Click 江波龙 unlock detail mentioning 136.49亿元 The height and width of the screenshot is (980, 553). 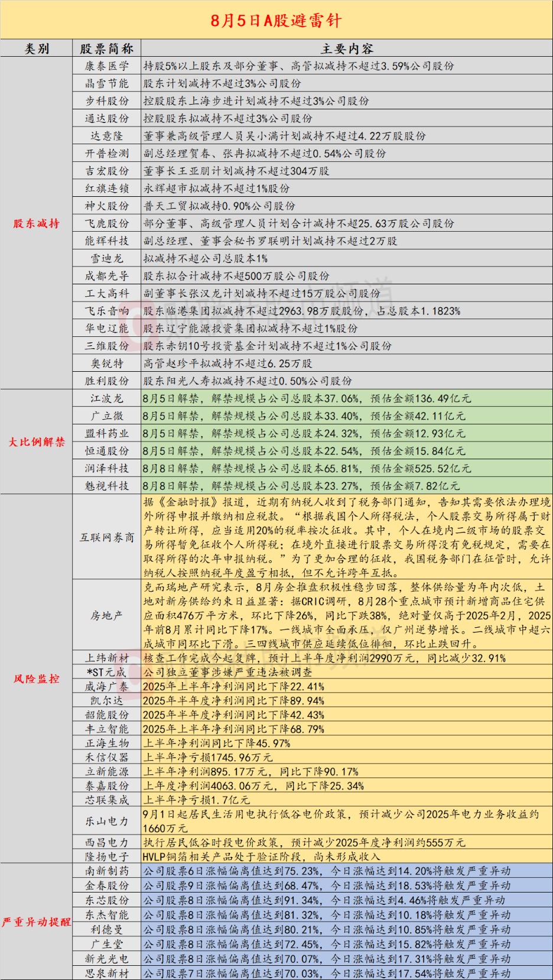coord(307,398)
